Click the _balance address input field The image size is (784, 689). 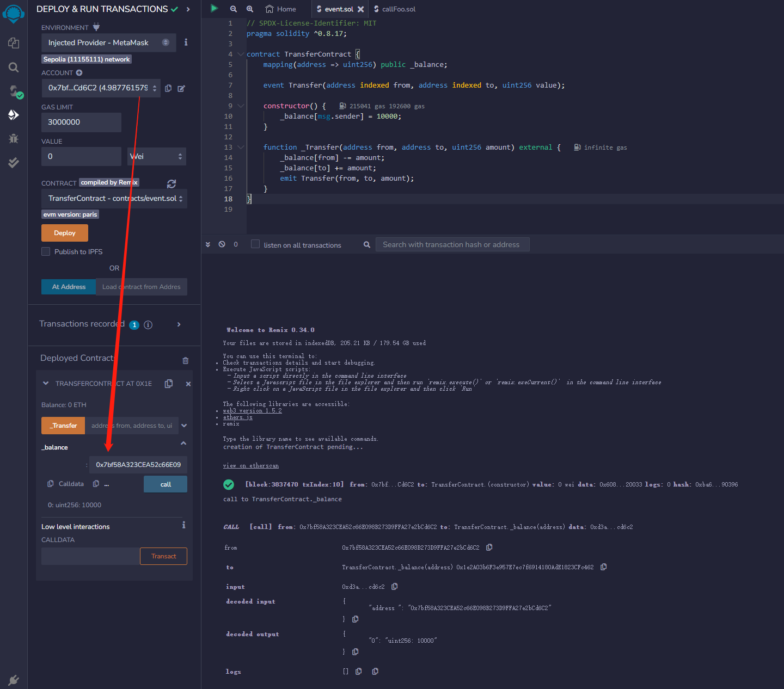[138, 465]
